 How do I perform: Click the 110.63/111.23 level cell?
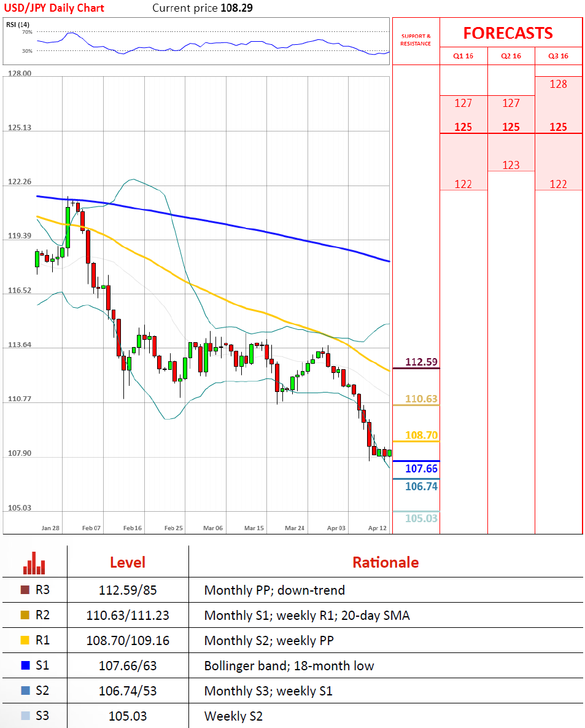[128, 615]
